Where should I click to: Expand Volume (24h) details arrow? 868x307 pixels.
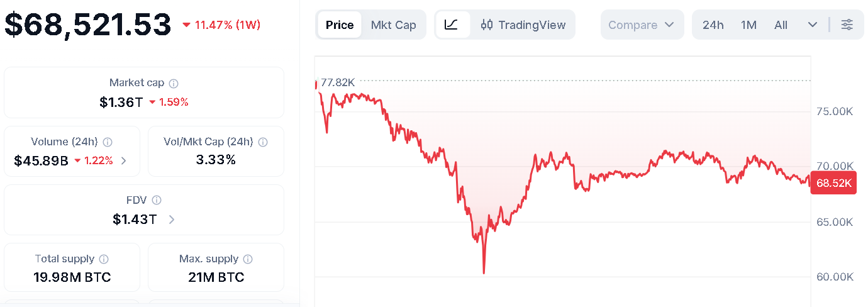point(124,160)
